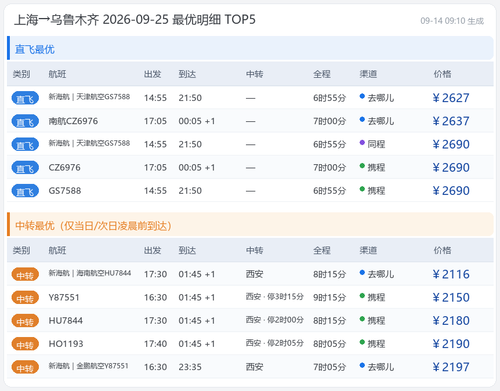Click the timestamp 09-14 09:10 生成
Screen dimensions: 500x391
point(452,21)
